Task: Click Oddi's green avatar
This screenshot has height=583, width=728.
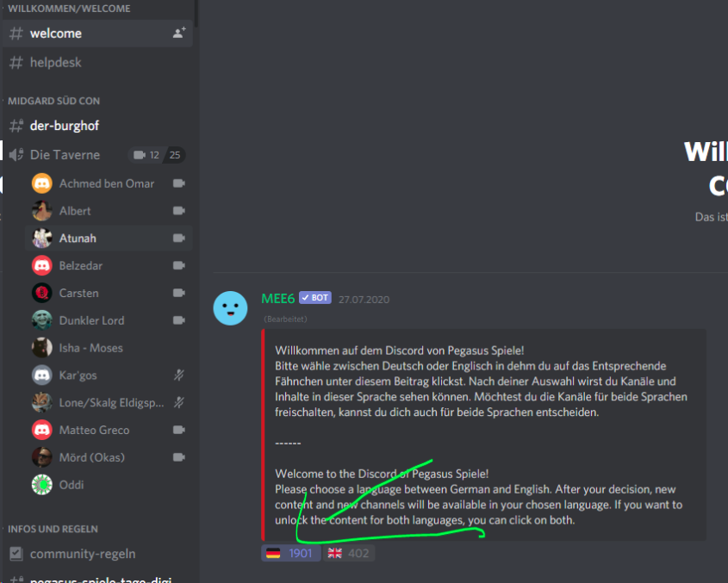Action: click(x=42, y=485)
